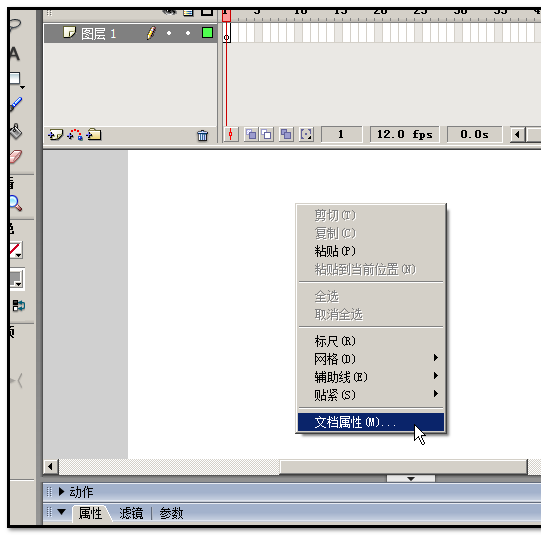The image size is (541, 535).
Task: Toggle visibility dot for 图层 1
Action: pos(169,33)
